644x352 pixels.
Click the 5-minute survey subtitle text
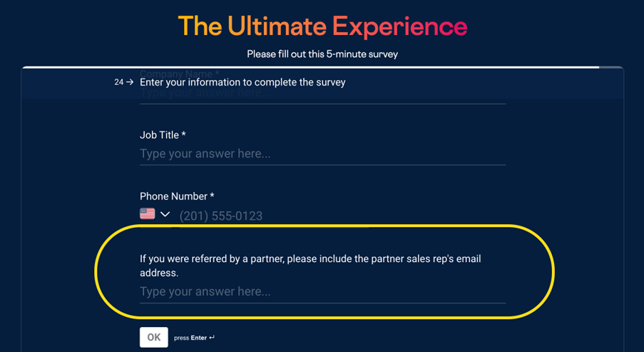tap(322, 54)
